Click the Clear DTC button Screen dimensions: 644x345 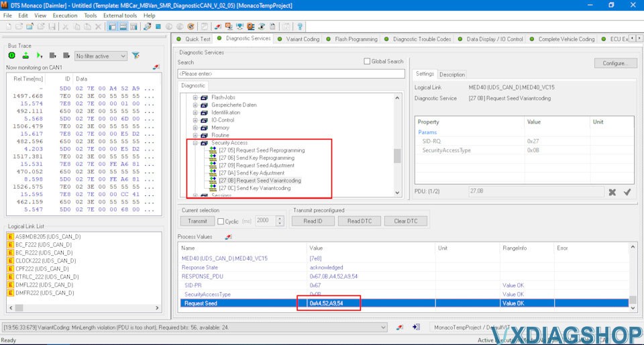click(406, 221)
